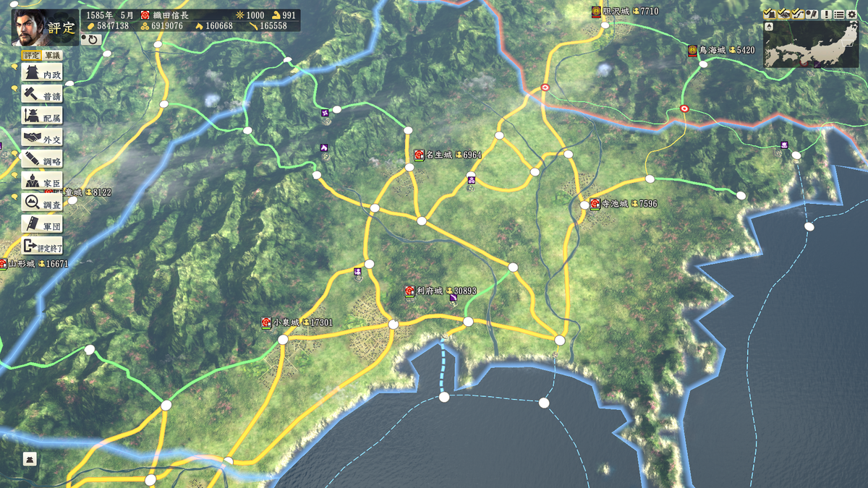The image size is (868, 488).
Task: Open the 外交 diplomacy menu
Action: pos(42,137)
